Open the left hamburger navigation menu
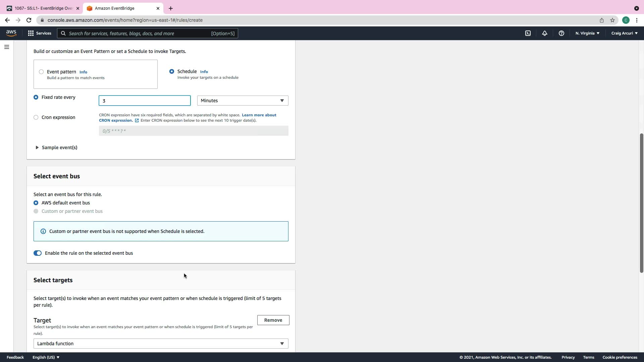 coord(7,47)
